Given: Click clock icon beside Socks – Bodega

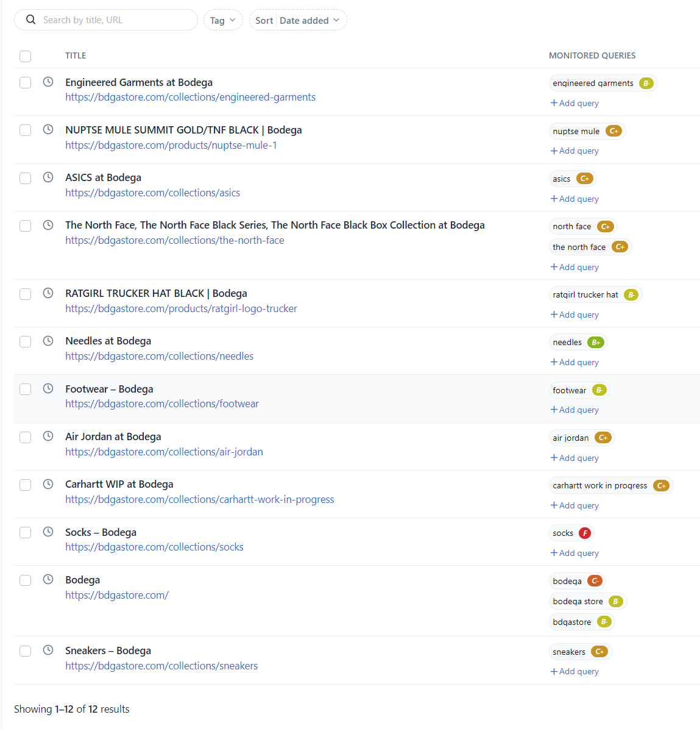Looking at the screenshot, I should point(48,532).
